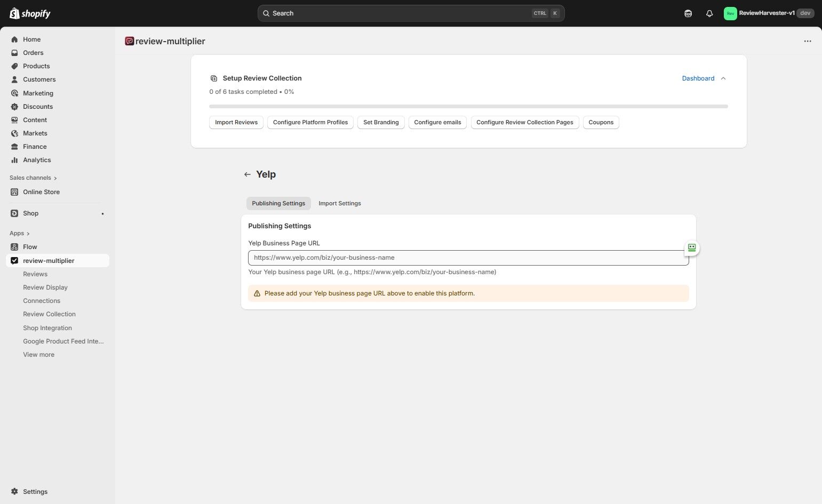Open the Marketing section
Image resolution: width=822 pixels, height=504 pixels.
37,93
